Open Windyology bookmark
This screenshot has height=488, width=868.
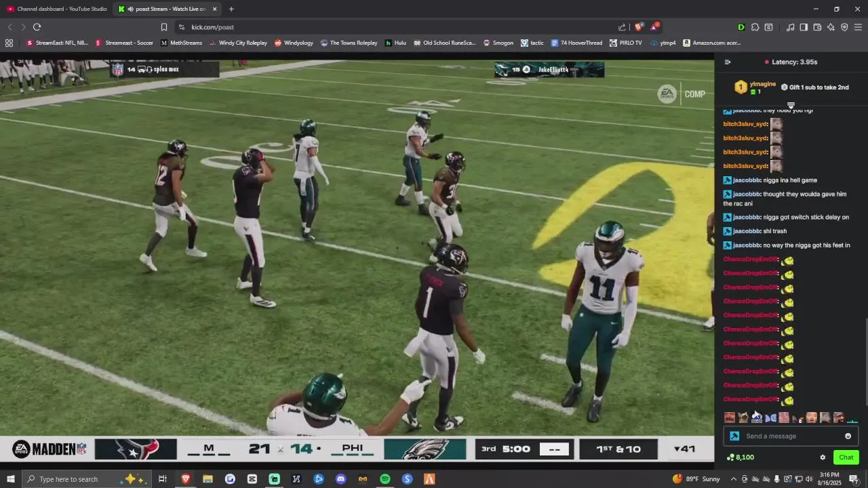294,43
